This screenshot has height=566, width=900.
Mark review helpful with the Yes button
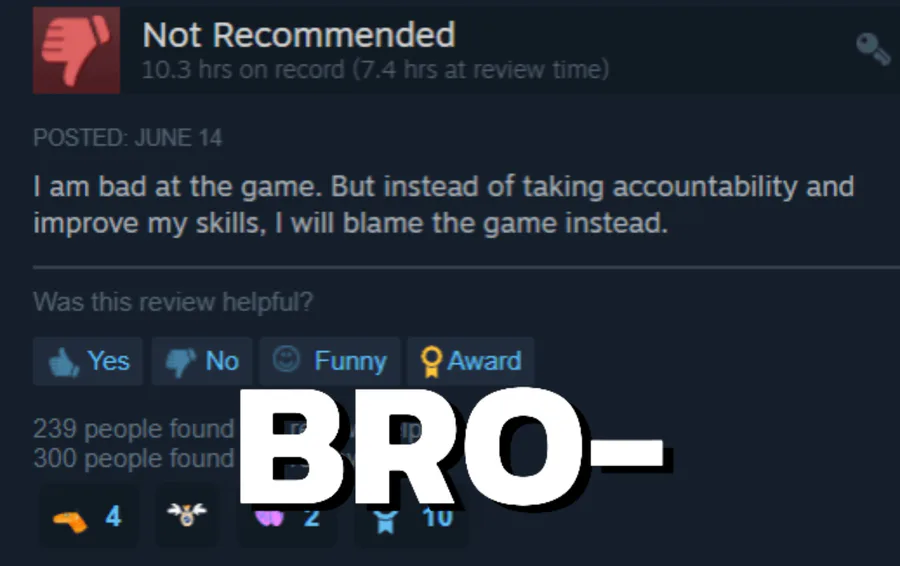tap(88, 361)
